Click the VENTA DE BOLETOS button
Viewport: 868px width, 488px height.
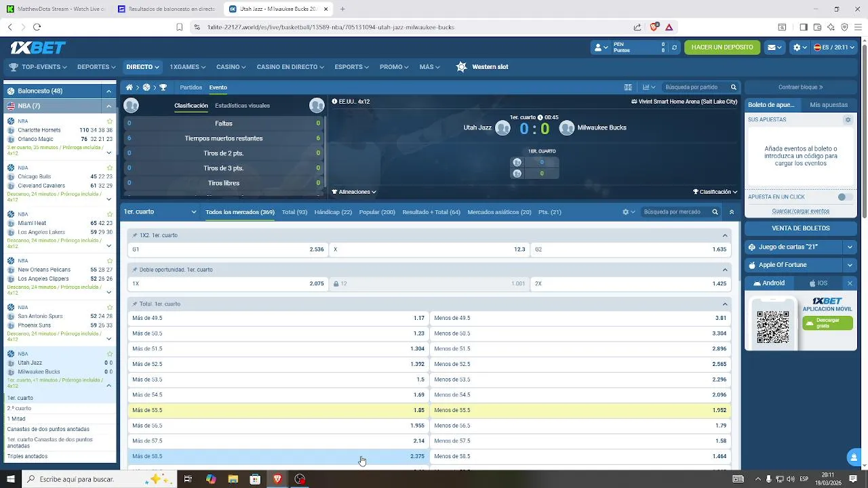[800, 228]
